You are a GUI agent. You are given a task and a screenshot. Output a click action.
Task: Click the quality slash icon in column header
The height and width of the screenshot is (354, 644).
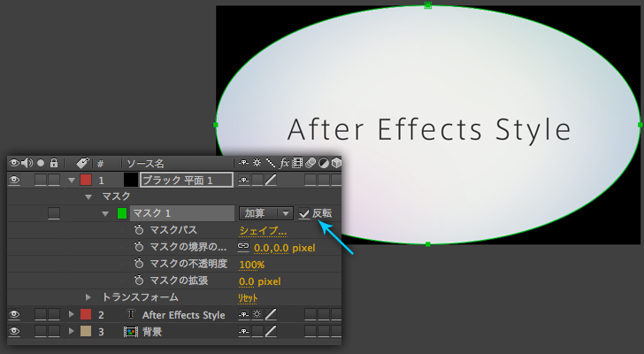tap(271, 163)
